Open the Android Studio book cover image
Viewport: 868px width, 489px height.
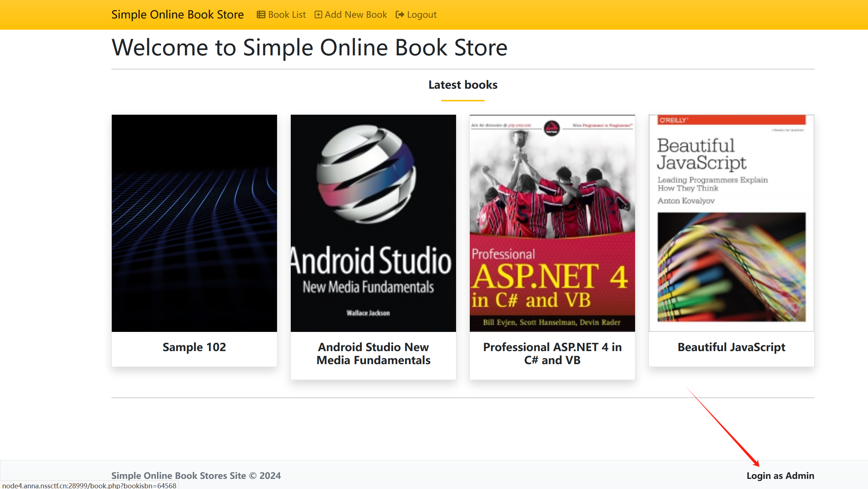[373, 223]
